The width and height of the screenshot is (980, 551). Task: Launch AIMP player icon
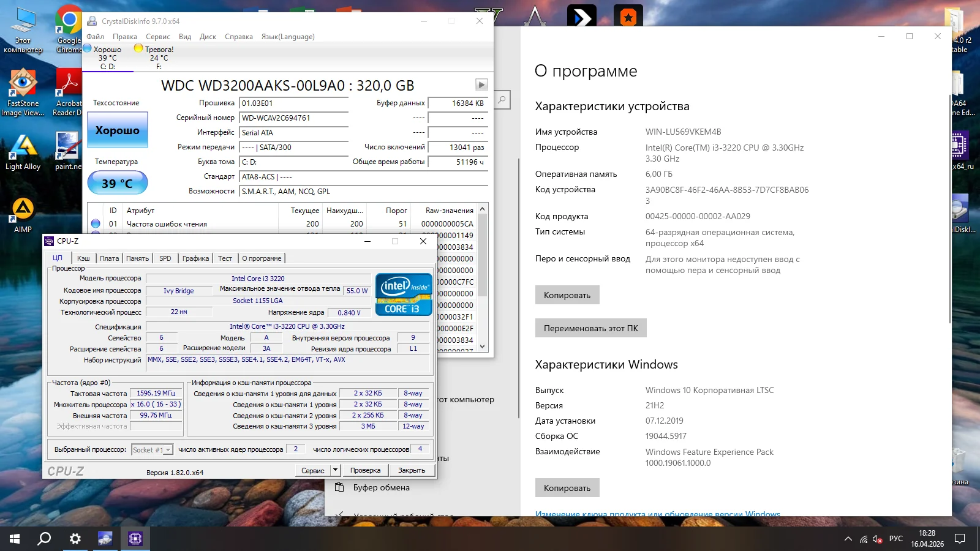coord(23,214)
